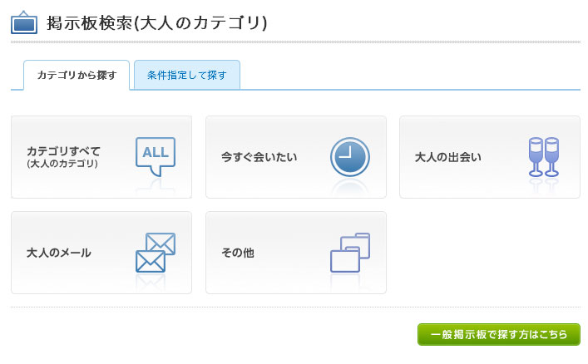Click the (大人のカテゴリ) subtitle under カテゴリすべて
Image resolution: width=588 pixels, height=364 pixels.
(62, 164)
